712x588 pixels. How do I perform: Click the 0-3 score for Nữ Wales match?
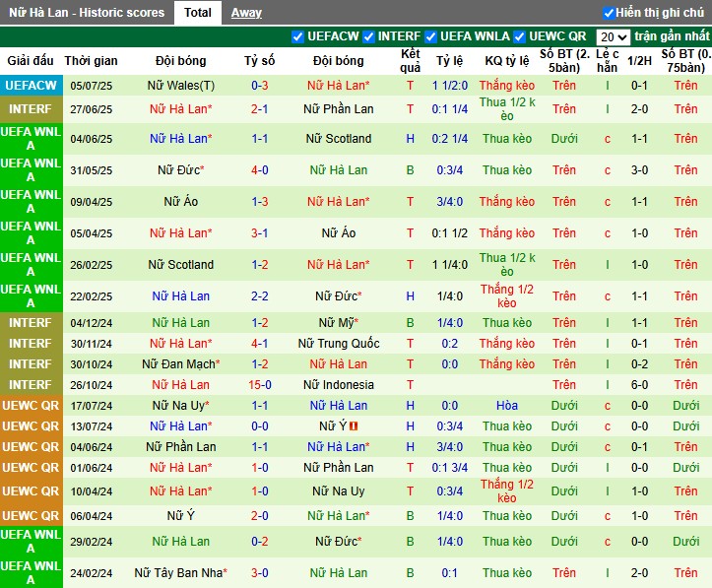[260, 86]
